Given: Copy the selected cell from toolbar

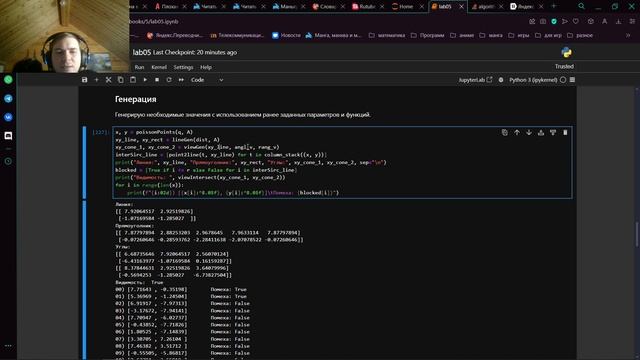Looking at the screenshot, I should (x=121, y=80).
